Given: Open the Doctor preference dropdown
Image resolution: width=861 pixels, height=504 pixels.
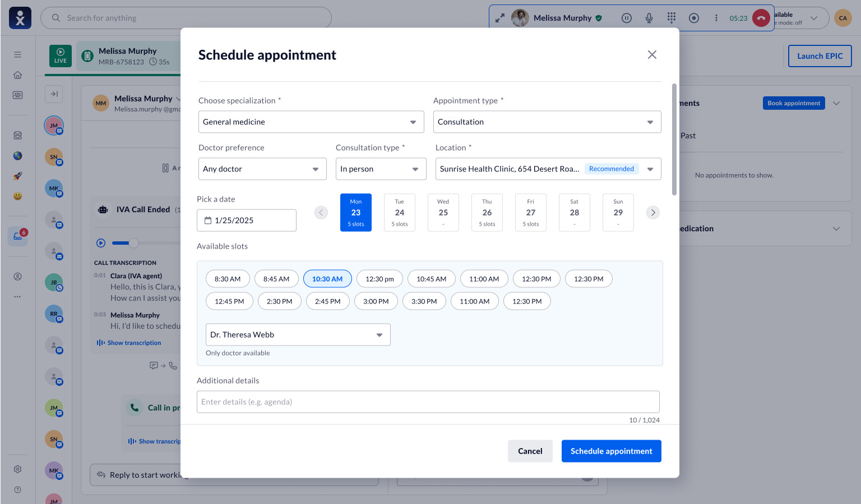Looking at the screenshot, I should (x=262, y=169).
